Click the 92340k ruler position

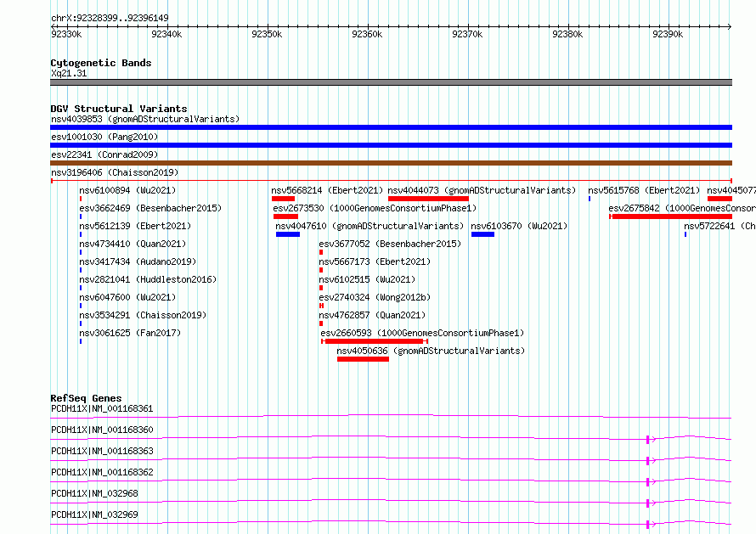(166, 34)
